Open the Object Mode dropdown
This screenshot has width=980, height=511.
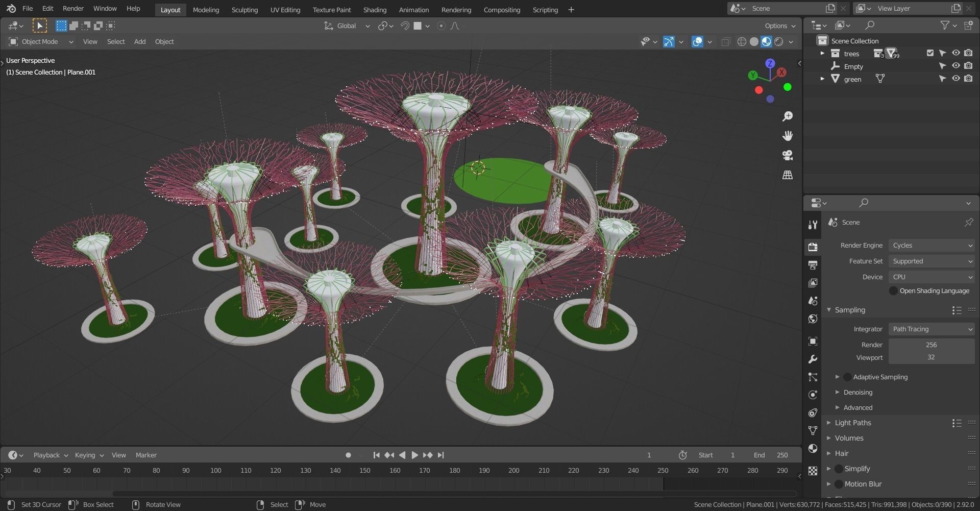click(x=41, y=42)
